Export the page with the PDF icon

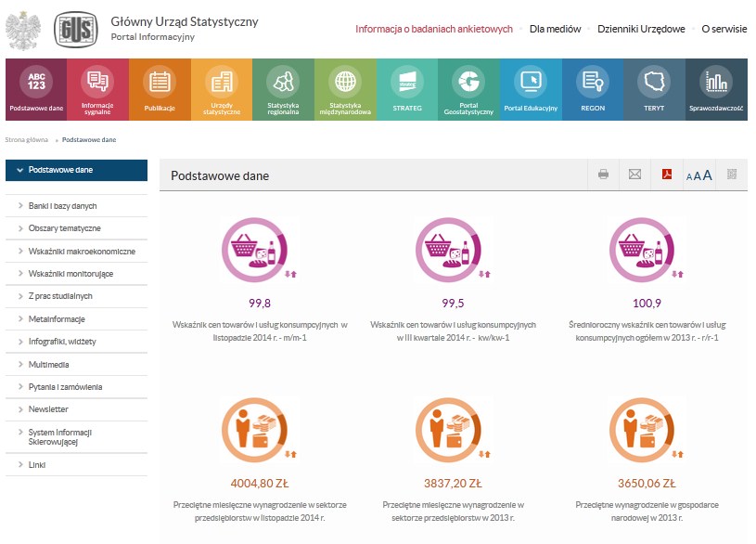(x=666, y=175)
